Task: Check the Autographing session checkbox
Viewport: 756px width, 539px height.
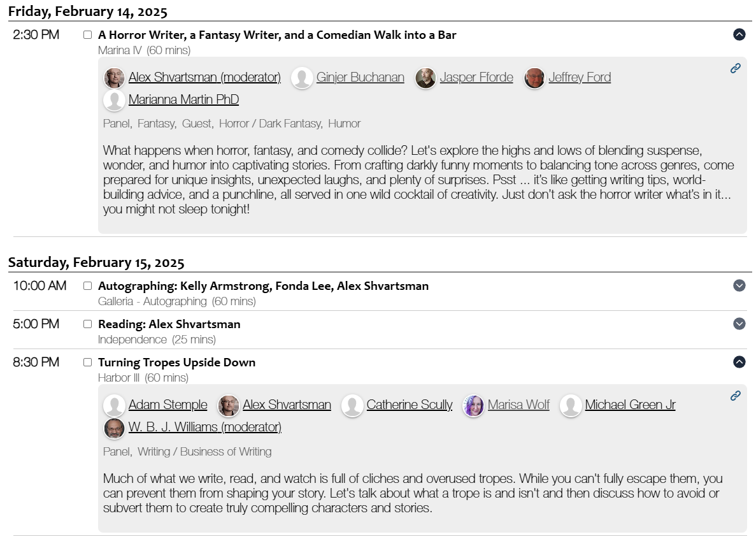Action: tap(88, 286)
